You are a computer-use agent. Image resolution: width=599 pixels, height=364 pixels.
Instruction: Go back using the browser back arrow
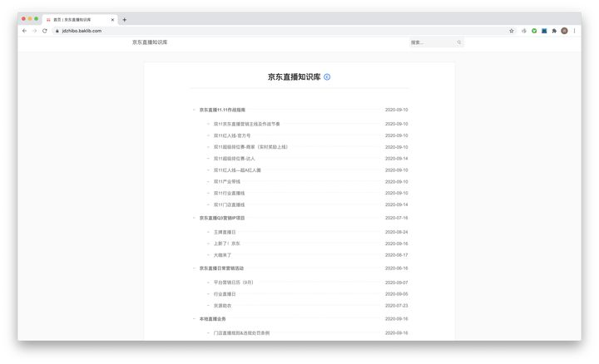tap(24, 31)
